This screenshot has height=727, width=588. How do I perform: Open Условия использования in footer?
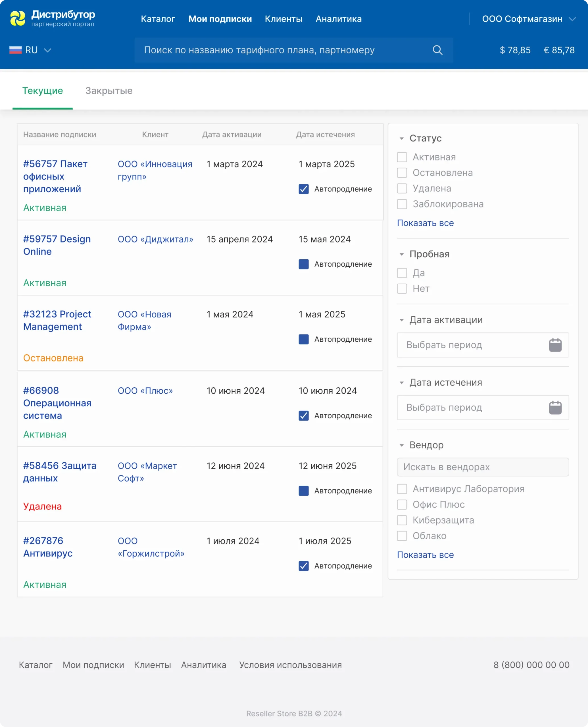pos(290,665)
